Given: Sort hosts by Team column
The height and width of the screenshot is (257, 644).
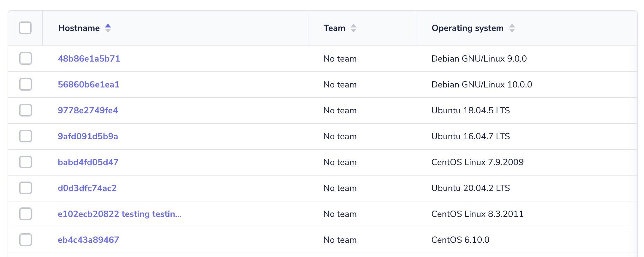Looking at the screenshot, I should 335,28.
